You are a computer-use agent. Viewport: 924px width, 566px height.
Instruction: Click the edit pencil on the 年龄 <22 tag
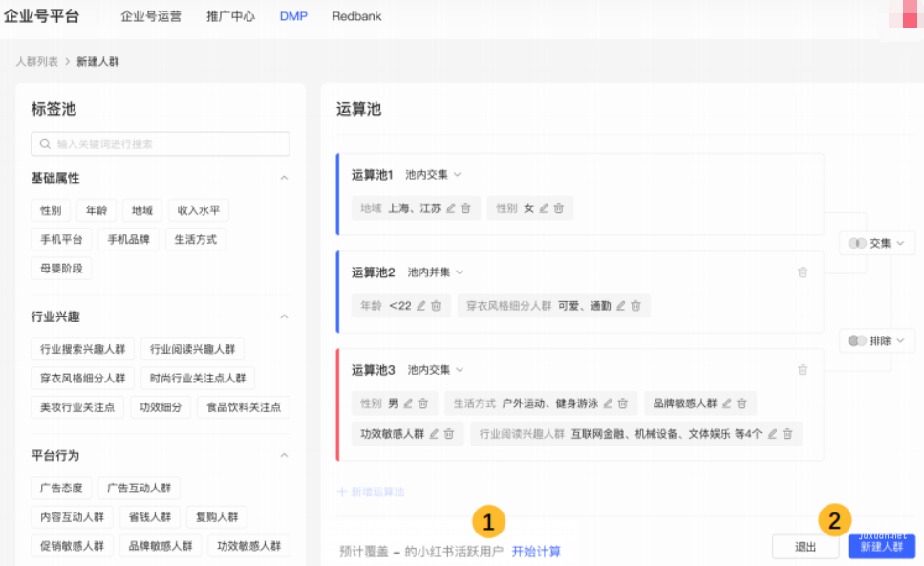[420, 305]
